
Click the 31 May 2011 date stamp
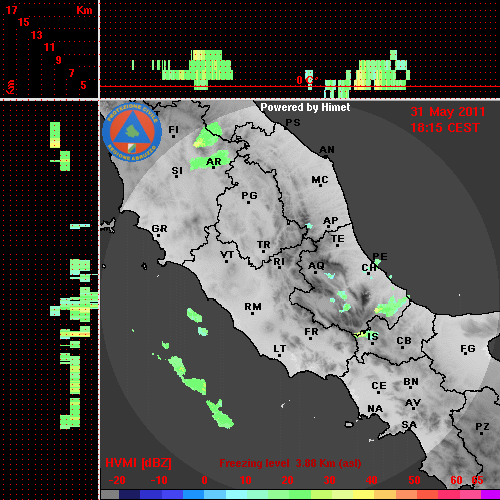point(448,112)
